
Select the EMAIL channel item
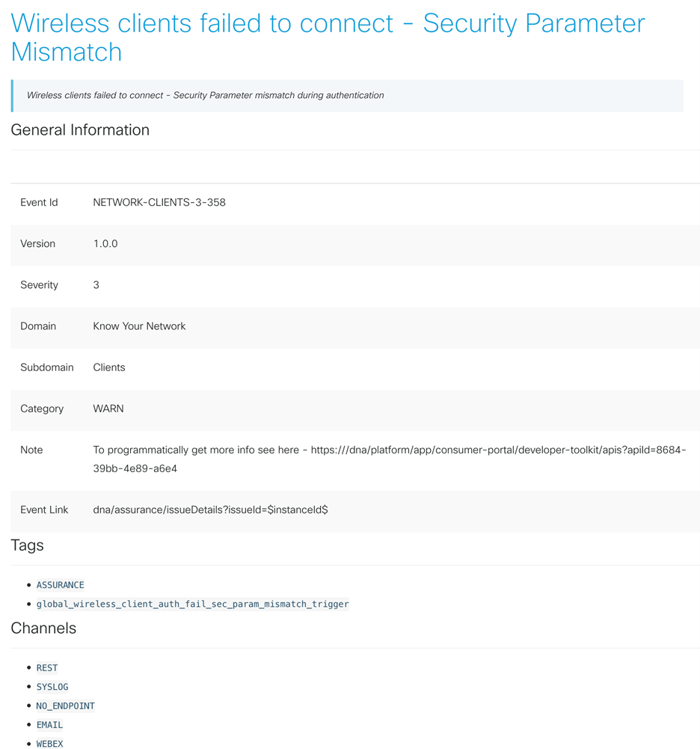coord(50,725)
